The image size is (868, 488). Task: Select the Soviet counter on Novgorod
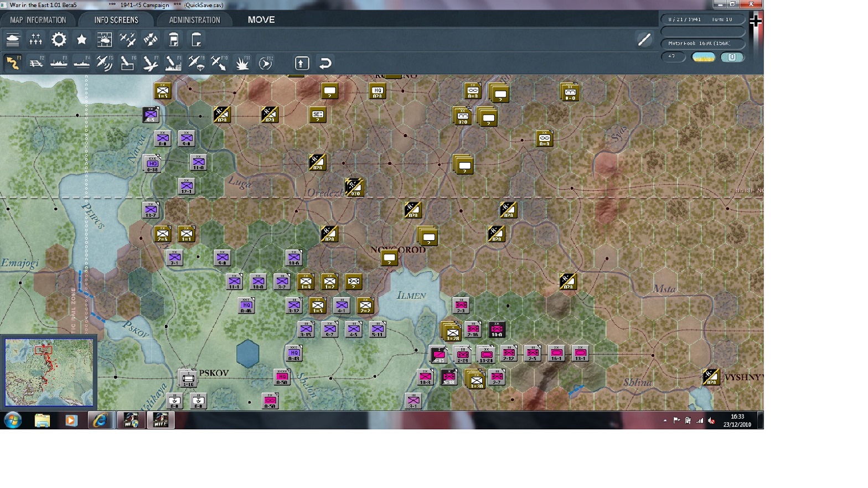click(390, 258)
